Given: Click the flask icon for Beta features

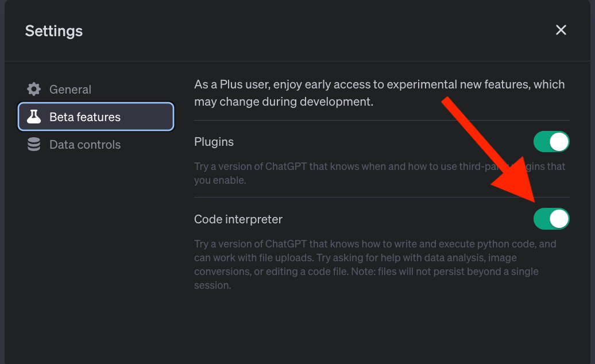Looking at the screenshot, I should [34, 117].
